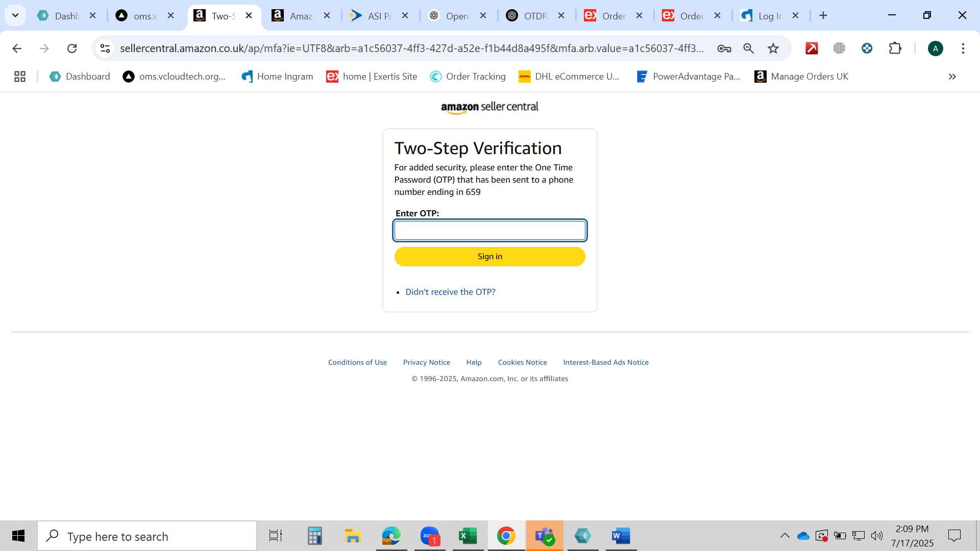Click the taskbar search box

coord(147,536)
